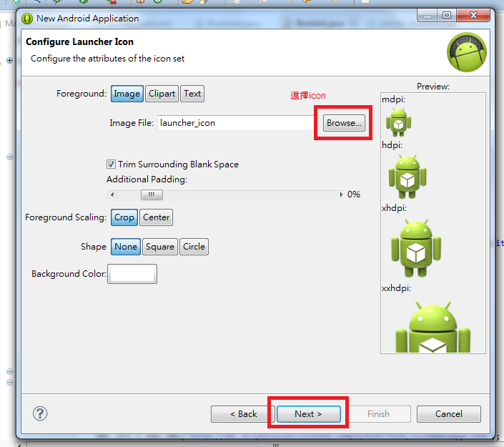Click the xxhdpi preview icon

click(x=433, y=327)
